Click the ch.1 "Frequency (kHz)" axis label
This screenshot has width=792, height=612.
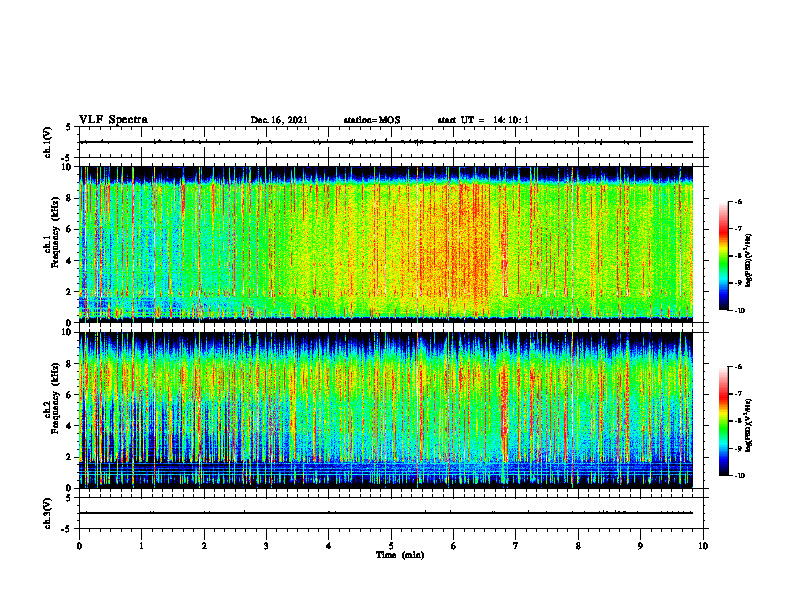[x=55, y=232]
